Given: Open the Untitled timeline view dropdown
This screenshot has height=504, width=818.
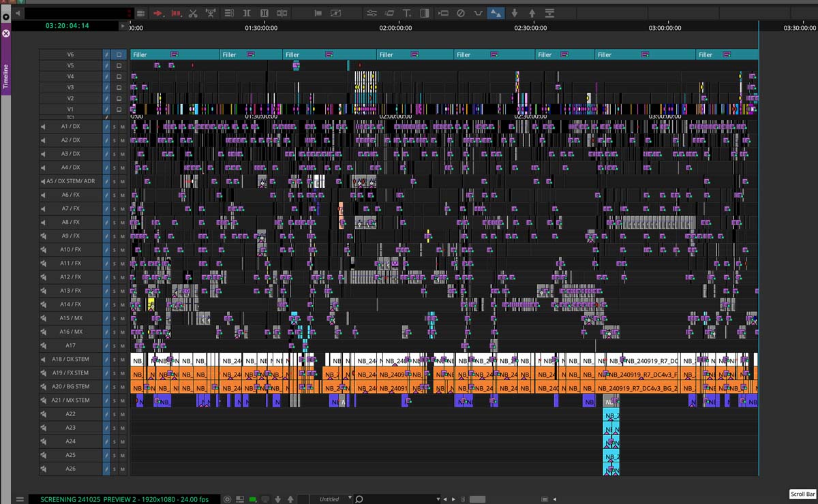Looking at the screenshot, I should [x=350, y=499].
